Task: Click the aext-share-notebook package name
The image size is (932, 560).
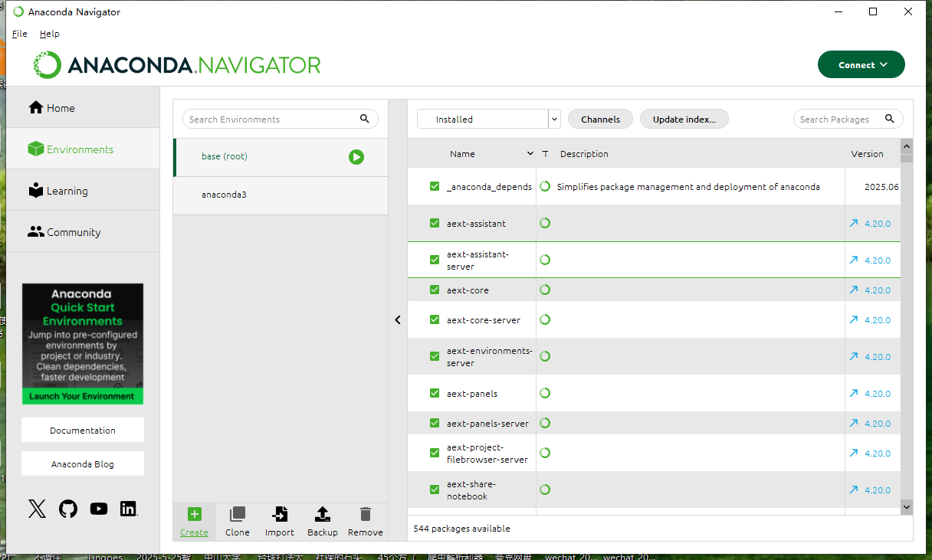Action: (x=471, y=490)
